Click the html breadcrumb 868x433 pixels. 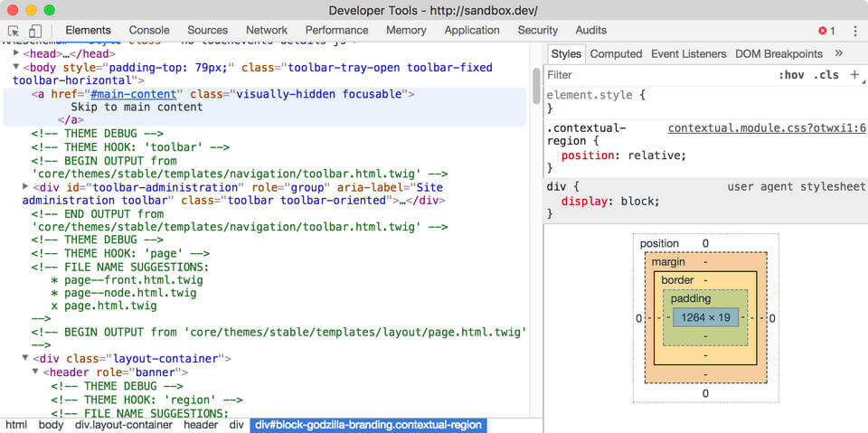coord(16,425)
